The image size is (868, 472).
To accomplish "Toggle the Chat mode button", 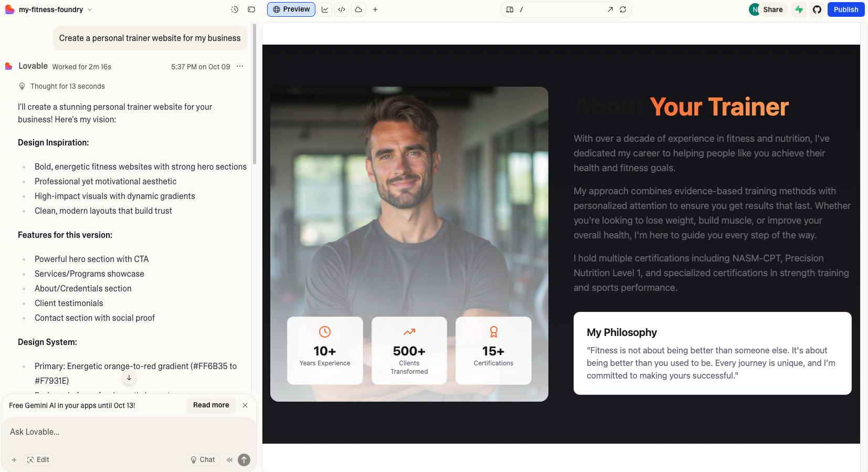I will click(203, 459).
